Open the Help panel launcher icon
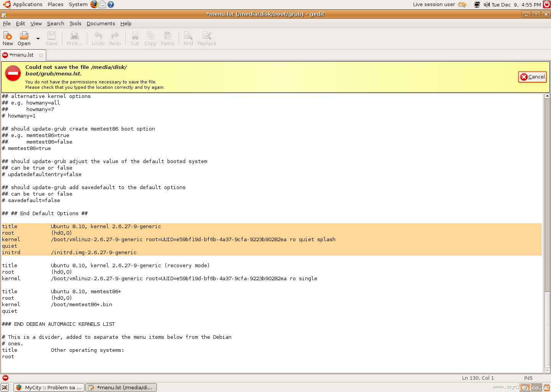Image resolution: width=551 pixels, height=392 pixels. coord(111,4)
